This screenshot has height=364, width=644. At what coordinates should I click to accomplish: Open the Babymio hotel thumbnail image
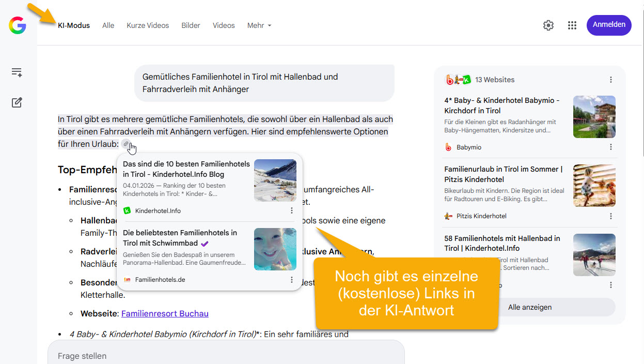click(x=594, y=117)
